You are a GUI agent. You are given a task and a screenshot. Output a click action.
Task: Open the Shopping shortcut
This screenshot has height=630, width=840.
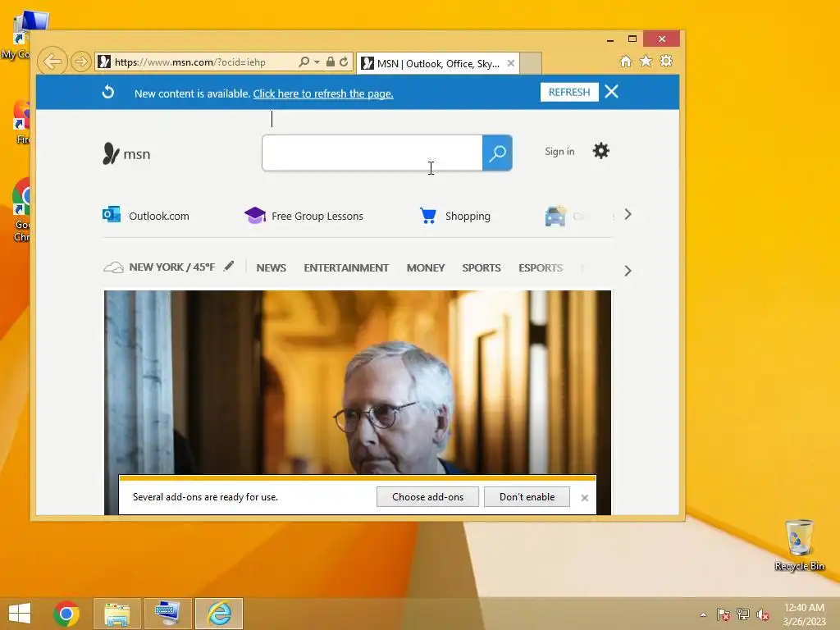454,216
